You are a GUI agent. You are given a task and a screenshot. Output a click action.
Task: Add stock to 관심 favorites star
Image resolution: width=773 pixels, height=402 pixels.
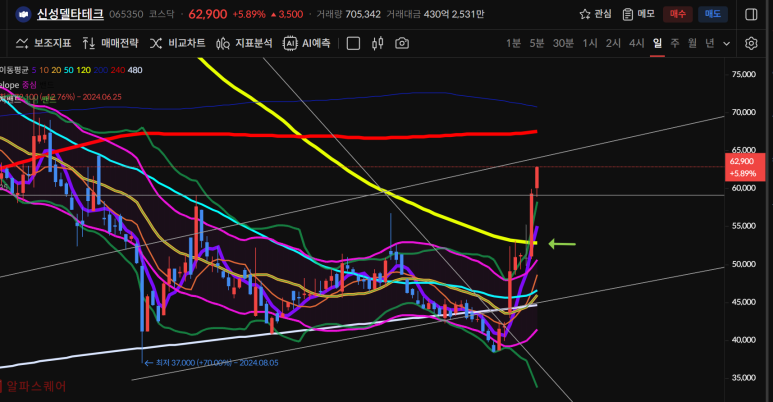click(595, 14)
